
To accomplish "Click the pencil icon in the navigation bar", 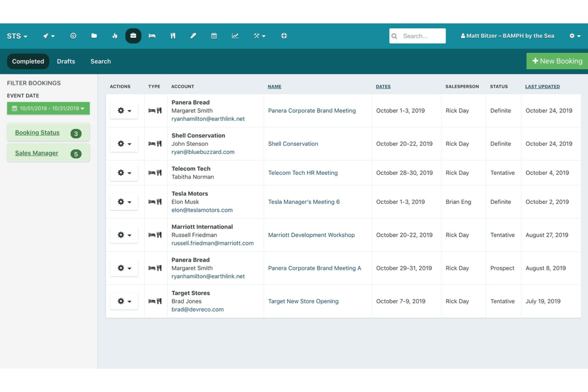I will pos(193,36).
